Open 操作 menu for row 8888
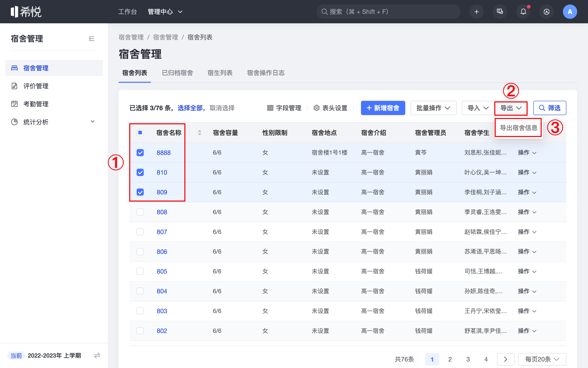This screenshot has width=588, height=368. (x=527, y=153)
